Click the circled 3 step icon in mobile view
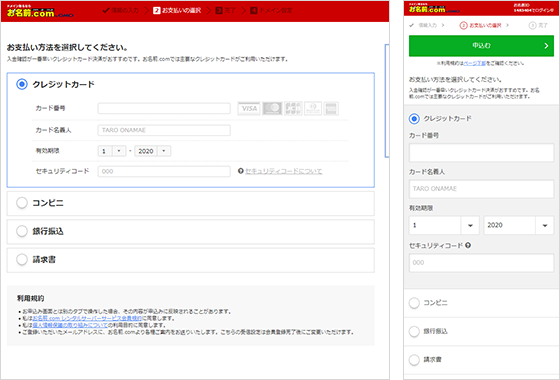 (532, 25)
